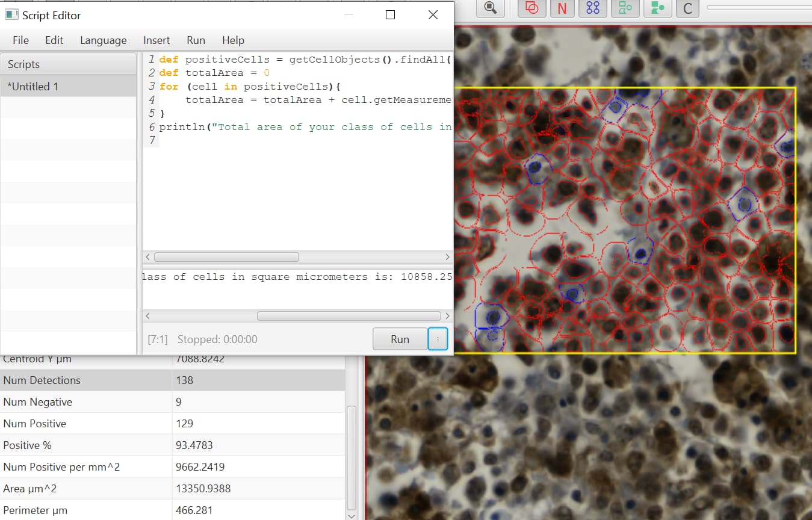Click the C classification overlay icon

(x=687, y=8)
